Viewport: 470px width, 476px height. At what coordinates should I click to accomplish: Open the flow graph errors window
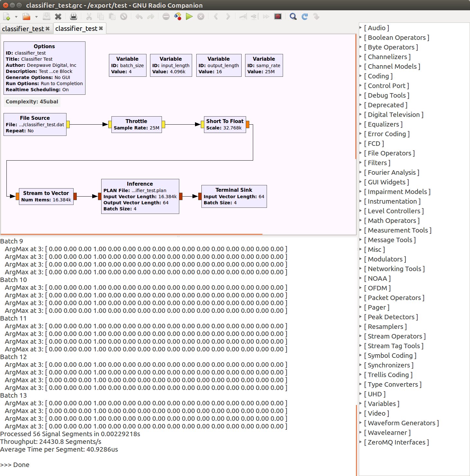pyautogui.click(x=166, y=17)
